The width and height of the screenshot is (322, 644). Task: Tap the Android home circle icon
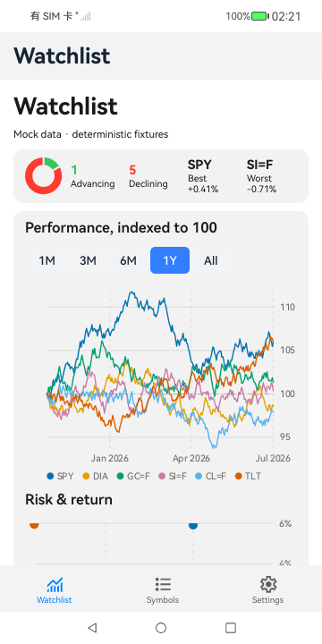pos(161,628)
